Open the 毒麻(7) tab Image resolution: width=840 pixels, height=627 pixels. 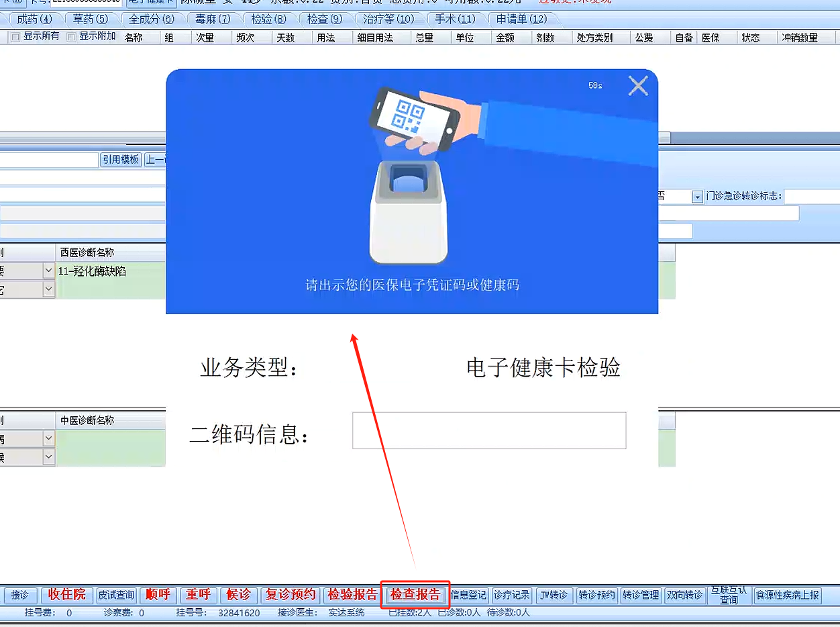[x=212, y=19]
